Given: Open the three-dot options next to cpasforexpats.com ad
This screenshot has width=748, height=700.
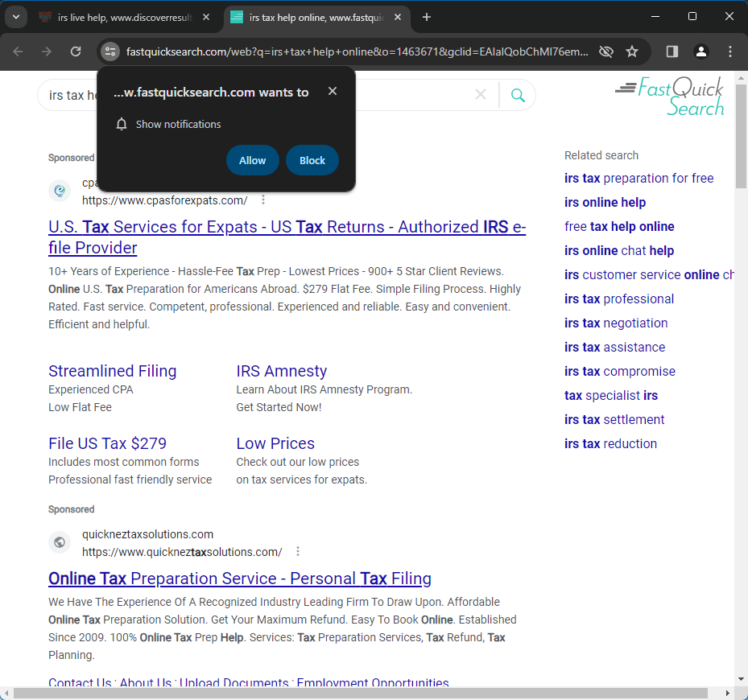Looking at the screenshot, I should pyautogui.click(x=263, y=200).
